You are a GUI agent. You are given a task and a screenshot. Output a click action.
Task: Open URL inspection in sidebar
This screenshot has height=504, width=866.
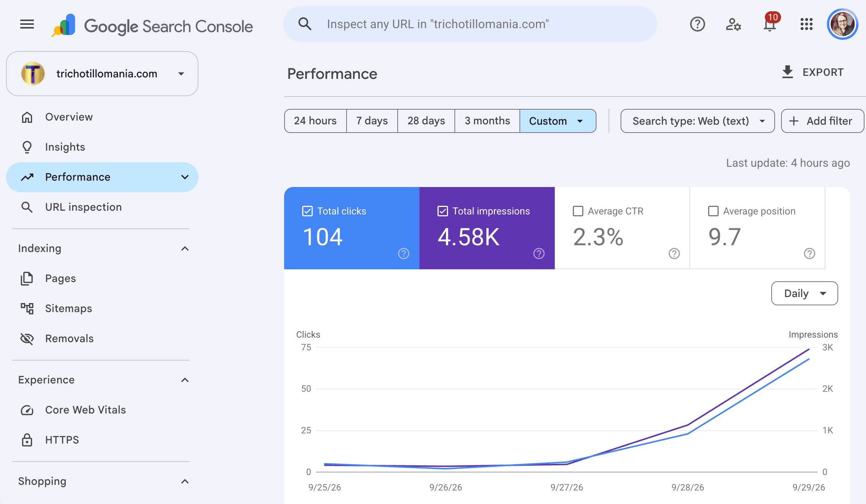[x=102, y=207]
